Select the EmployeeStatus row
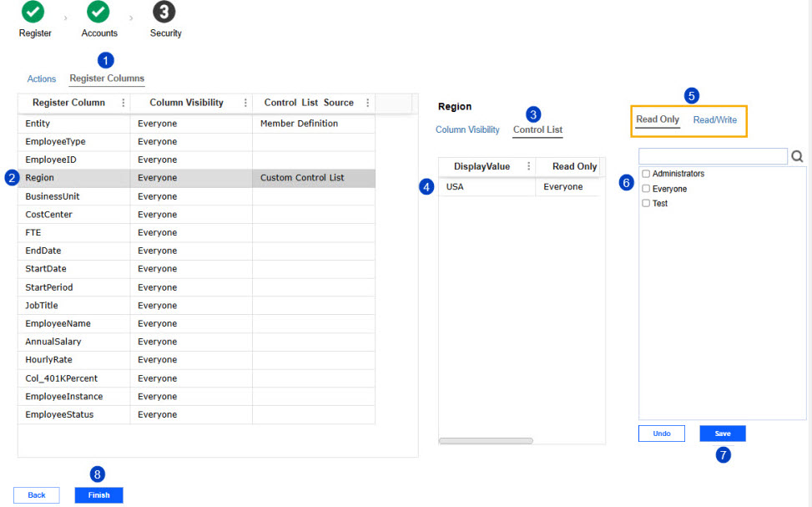 (196, 415)
